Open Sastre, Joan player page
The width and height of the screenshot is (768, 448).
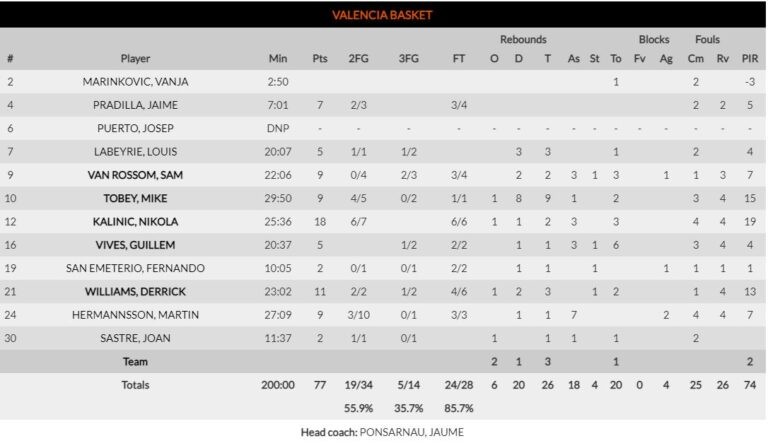click(135, 338)
